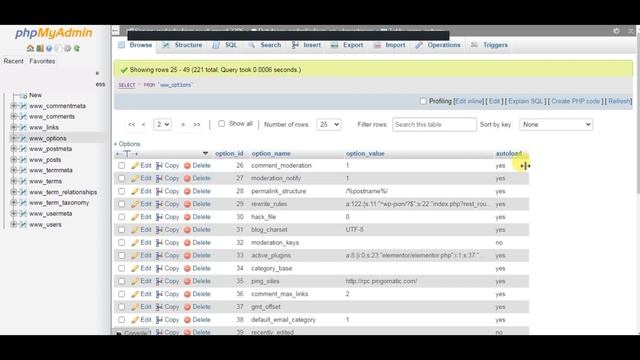Jump to last page with >> button
Screen dimensions: 640x360
coord(197,124)
